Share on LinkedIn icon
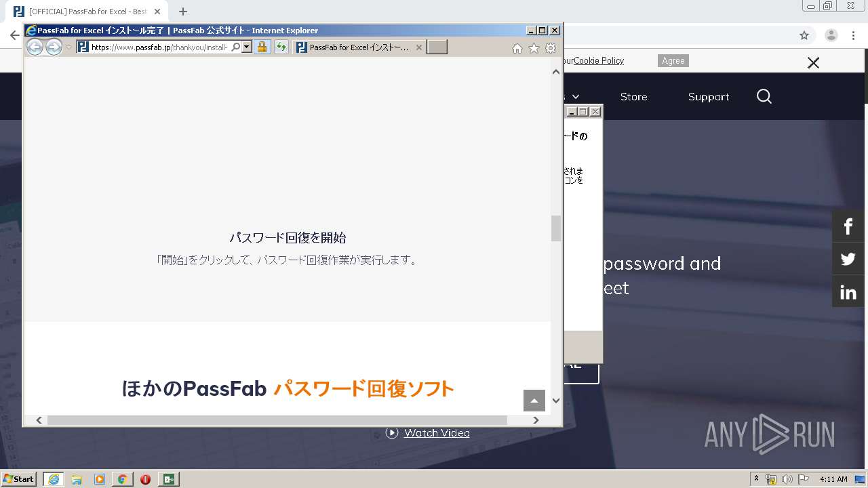 (x=848, y=292)
